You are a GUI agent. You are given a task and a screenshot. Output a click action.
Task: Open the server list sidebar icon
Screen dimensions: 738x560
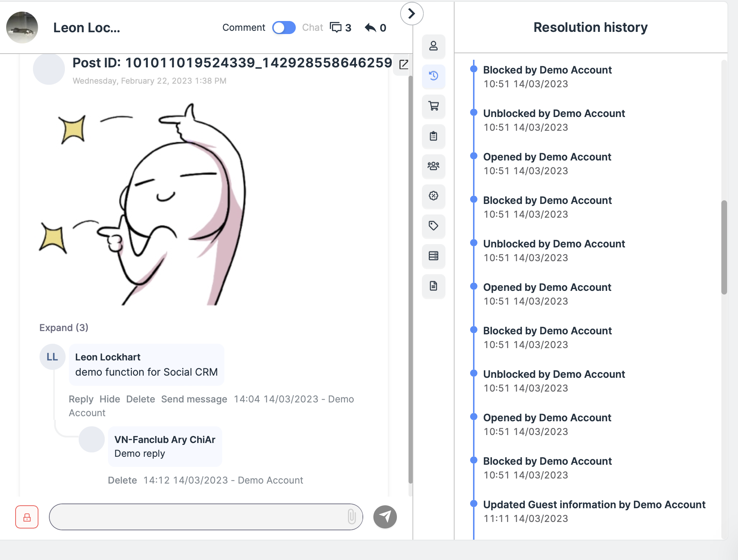pyautogui.click(x=434, y=256)
